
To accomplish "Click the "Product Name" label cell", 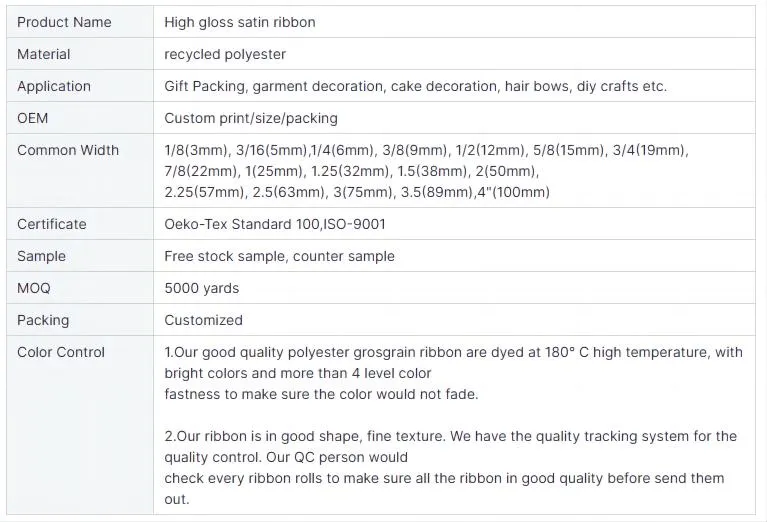I will (64, 22).
